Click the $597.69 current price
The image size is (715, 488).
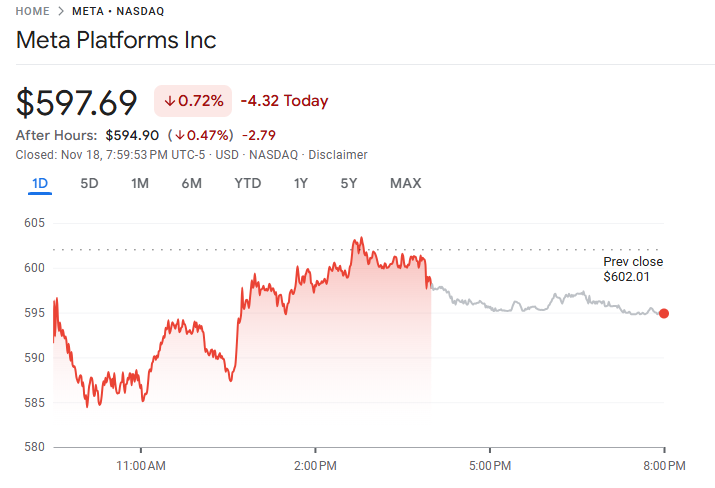(x=77, y=102)
